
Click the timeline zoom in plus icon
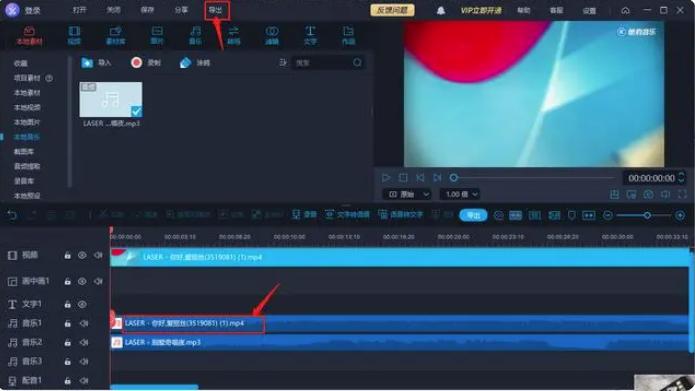click(680, 215)
